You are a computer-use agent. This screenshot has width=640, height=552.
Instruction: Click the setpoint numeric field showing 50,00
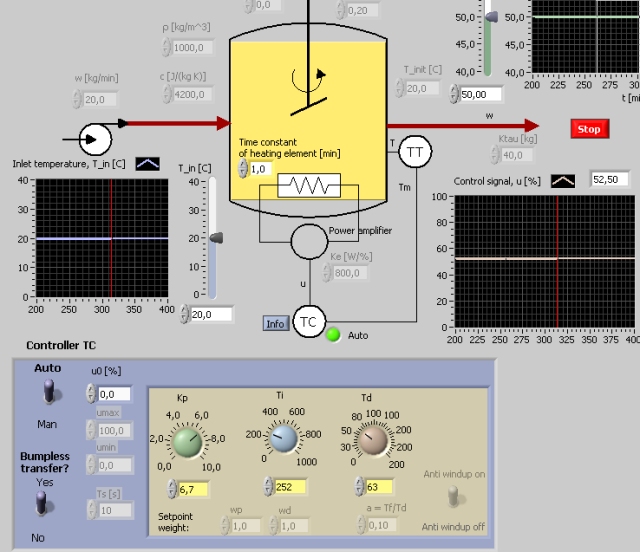tap(481, 94)
